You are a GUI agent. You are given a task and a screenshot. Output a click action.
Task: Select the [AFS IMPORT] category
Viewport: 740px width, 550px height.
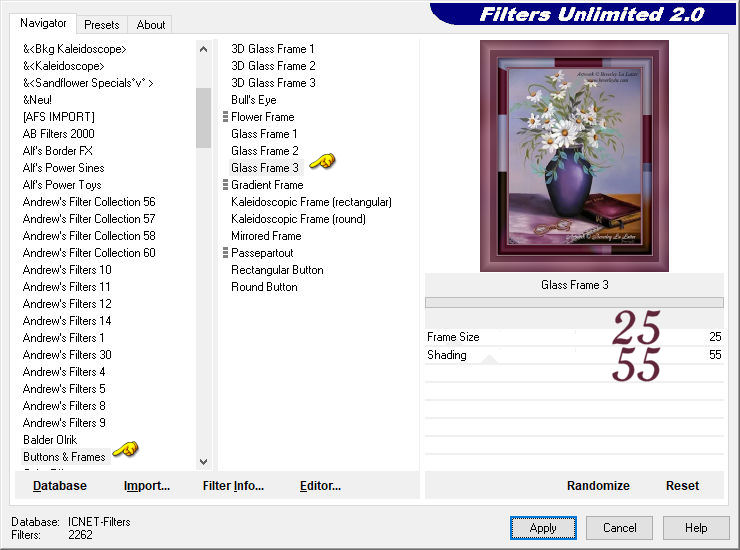pyautogui.click(x=59, y=117)
